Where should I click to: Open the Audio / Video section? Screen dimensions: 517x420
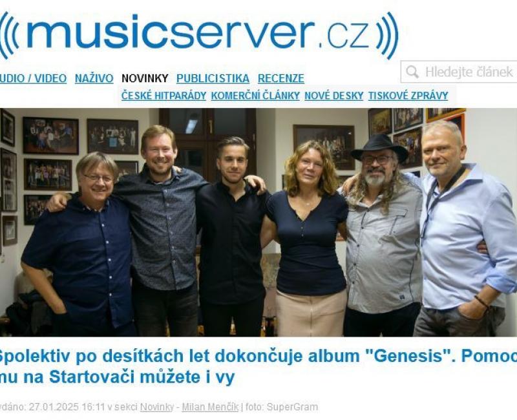33,78
